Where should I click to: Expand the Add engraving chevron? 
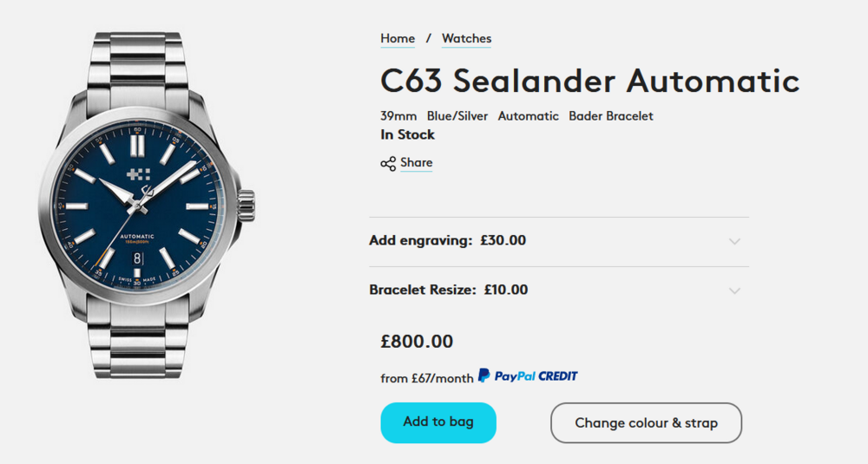pos(734,241)
